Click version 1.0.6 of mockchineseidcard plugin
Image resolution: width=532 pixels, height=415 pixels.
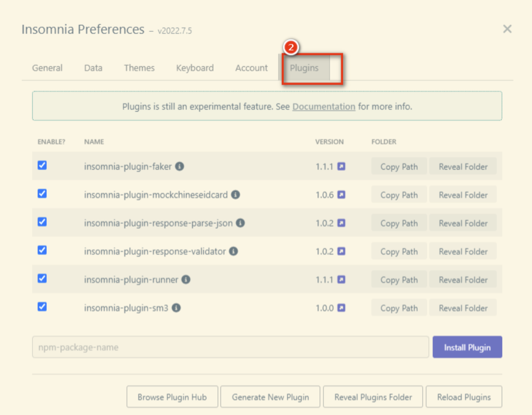tap(324, 195)
